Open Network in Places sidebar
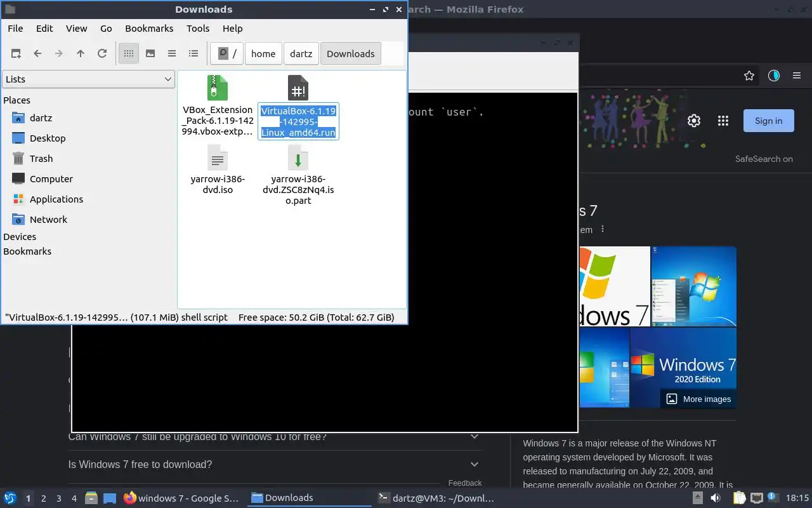The width and height of the screenshot is (812, 508). click(x=48, y=220)
